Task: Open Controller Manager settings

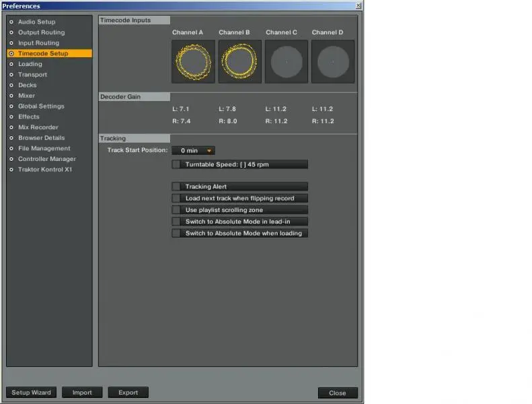Action: click(x=46, y=159)
